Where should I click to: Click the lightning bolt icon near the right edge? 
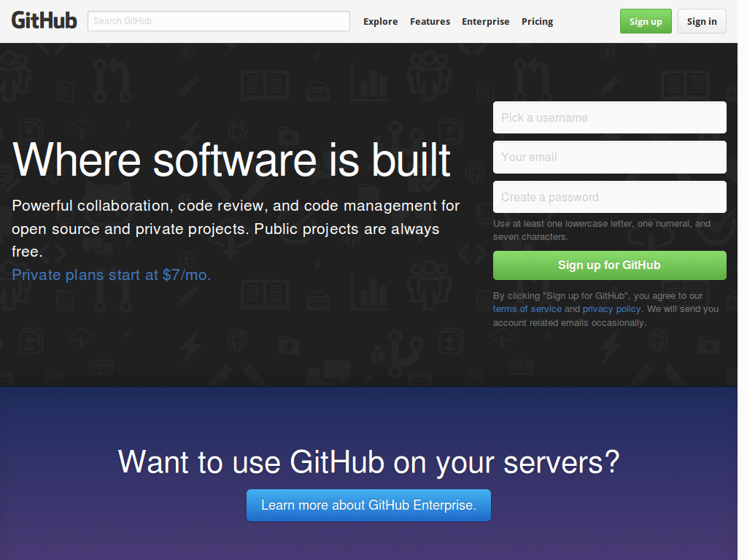pos(609,348)
